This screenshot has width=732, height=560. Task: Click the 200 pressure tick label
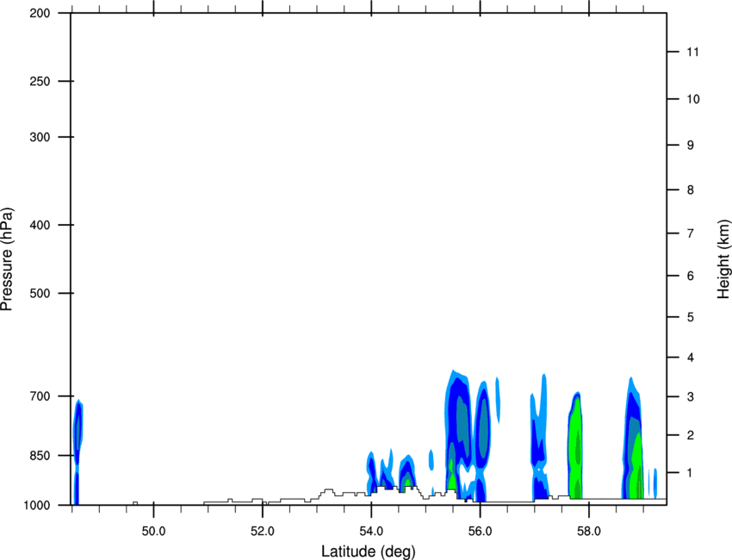[40, 13]
